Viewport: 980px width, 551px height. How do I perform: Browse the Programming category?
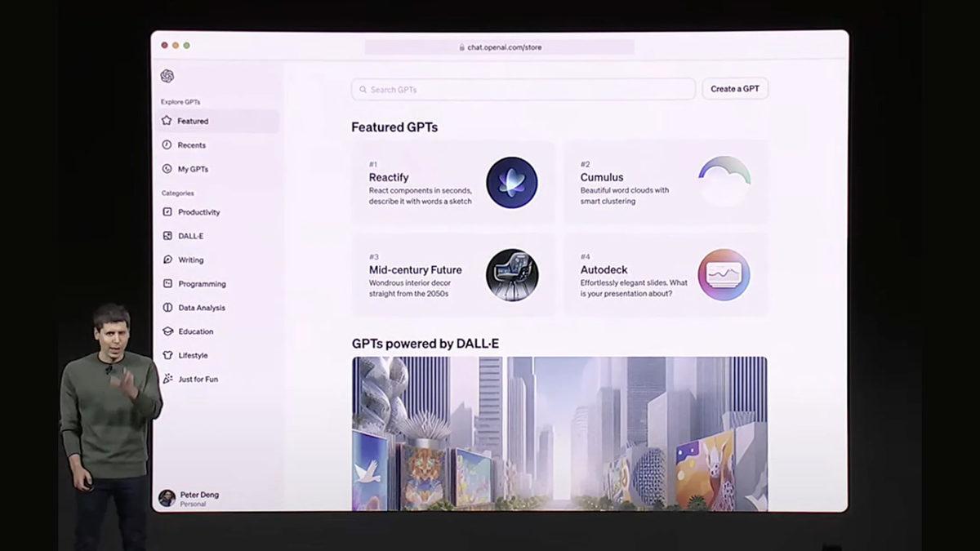tap(202, 284)
